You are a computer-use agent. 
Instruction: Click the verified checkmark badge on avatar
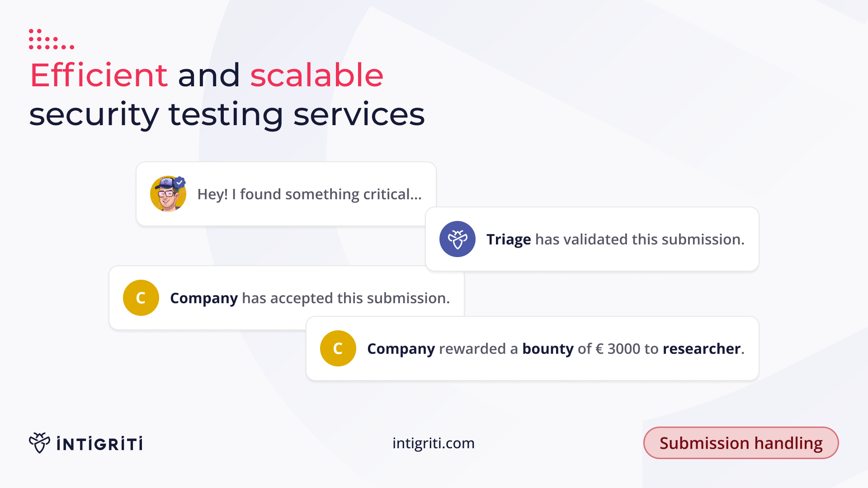(x=180, y=182)
